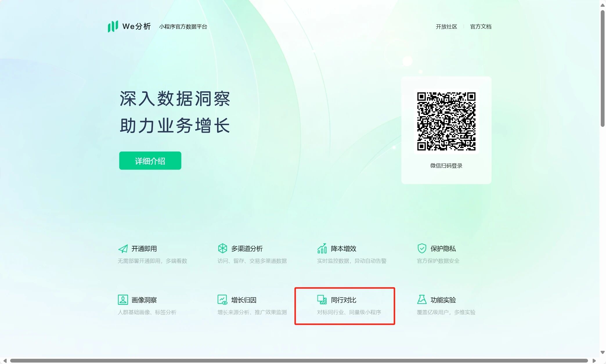Click the 同行对比 feature title

click(343, 300)
